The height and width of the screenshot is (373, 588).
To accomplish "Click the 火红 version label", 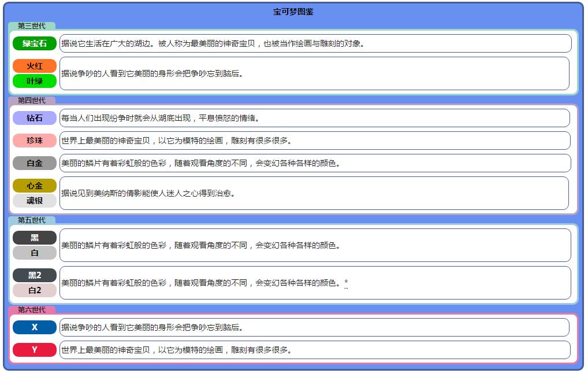I will click(35, 66).
